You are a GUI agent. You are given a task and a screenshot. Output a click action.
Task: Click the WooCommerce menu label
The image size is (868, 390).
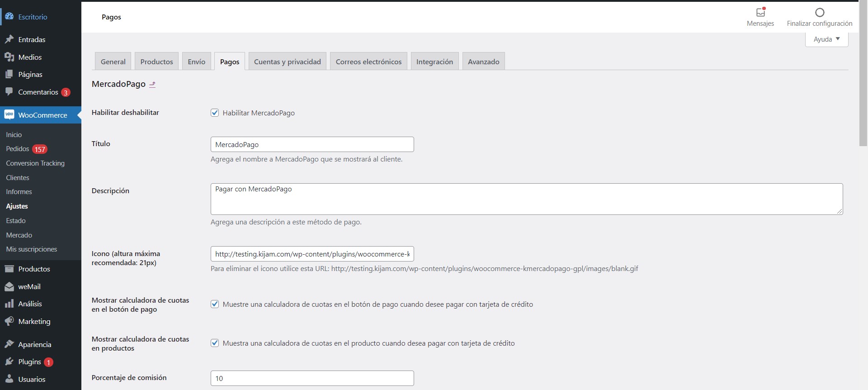(42, 115)
